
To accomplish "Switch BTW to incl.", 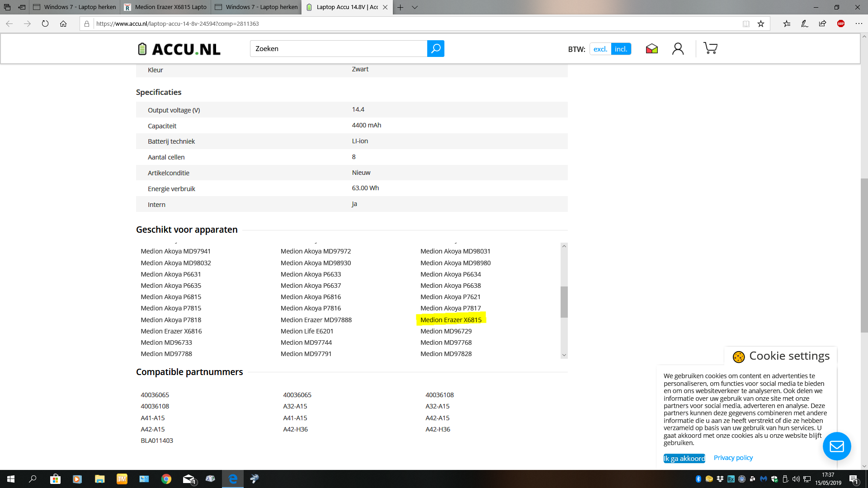I will coord(621,49).
